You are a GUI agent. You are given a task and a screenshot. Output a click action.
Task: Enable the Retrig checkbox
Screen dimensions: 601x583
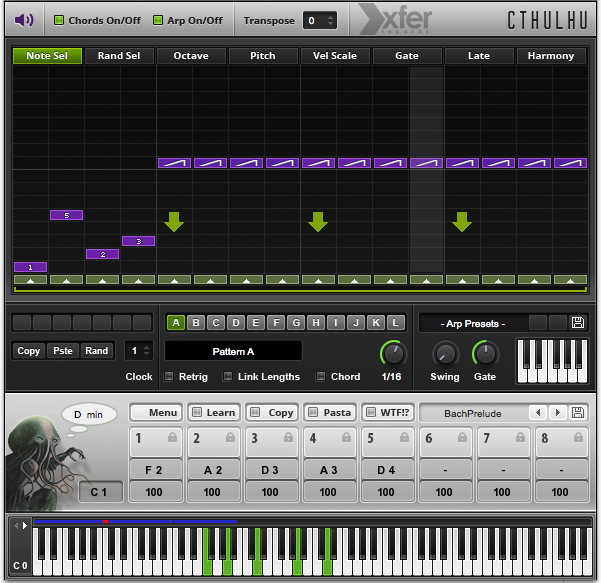pos(169,376)
